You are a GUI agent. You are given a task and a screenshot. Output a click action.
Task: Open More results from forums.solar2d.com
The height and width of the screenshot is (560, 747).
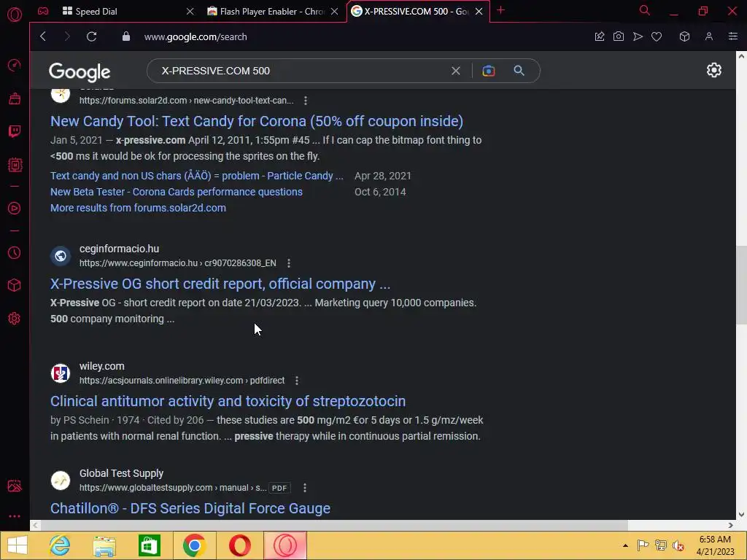point(138,208)
